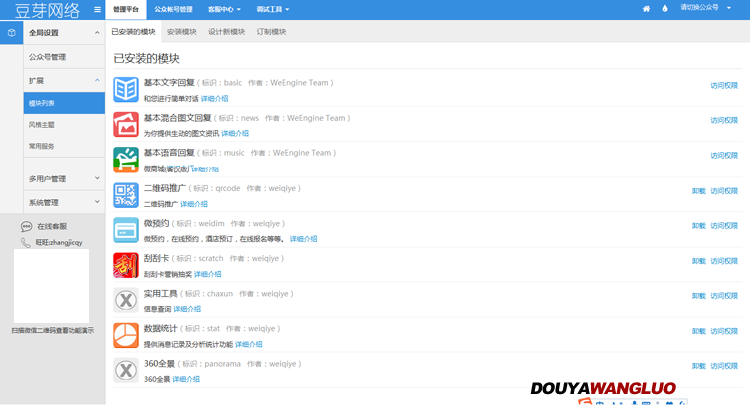Click 访问权限 for the panorama module
Screen dimensions: 750x405
724,366
